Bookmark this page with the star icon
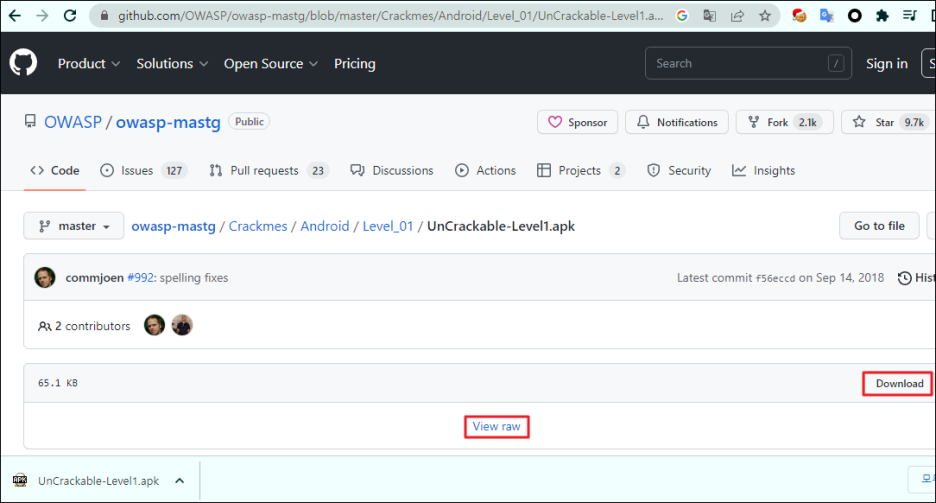Image resolution: width=936 pixels, height=503 pixels. [765, 16]
